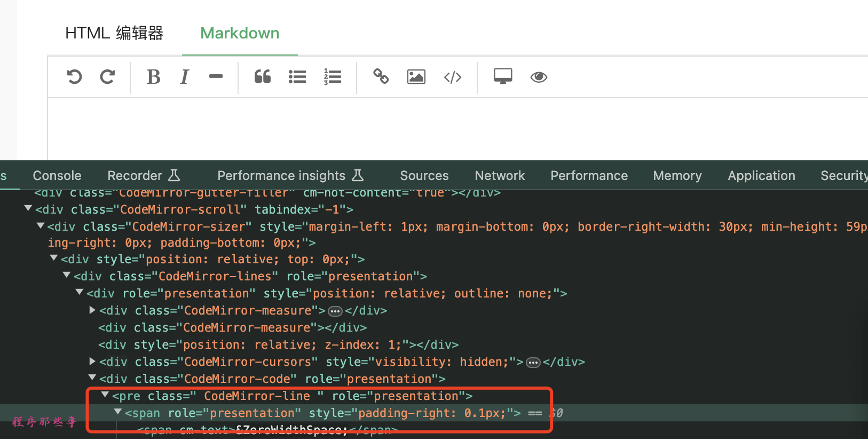Switch to the HTML 编辑器 tab
This screenshot has height=439, width=868.
click(x=114, y=33)
